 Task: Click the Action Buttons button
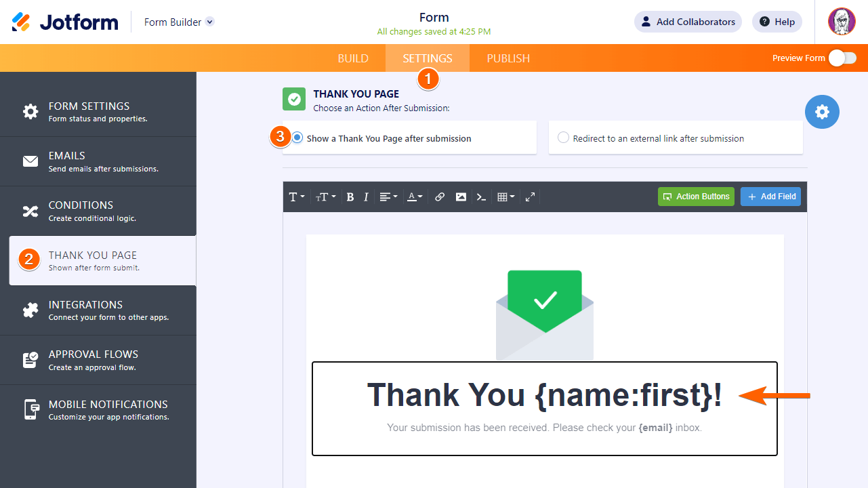696,197
